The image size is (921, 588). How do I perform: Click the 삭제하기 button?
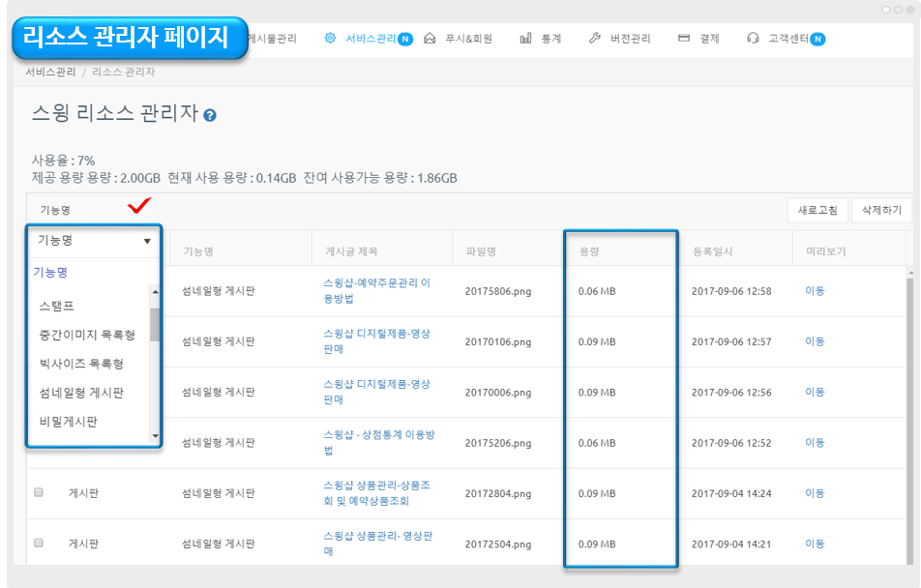point(881,210)
